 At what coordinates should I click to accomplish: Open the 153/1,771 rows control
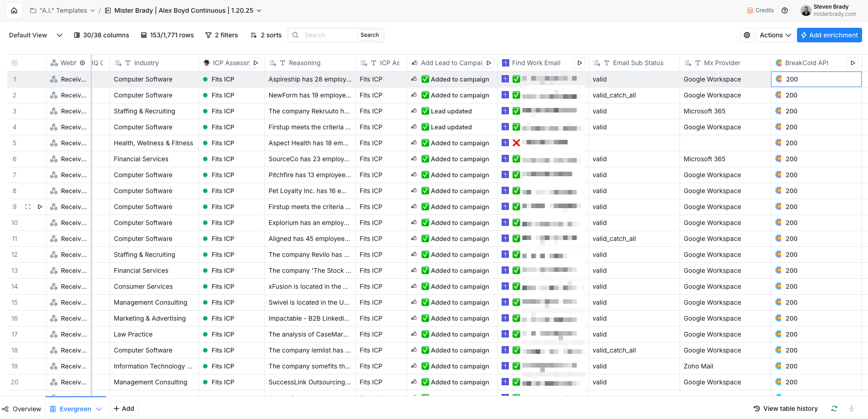click(168, 35)
